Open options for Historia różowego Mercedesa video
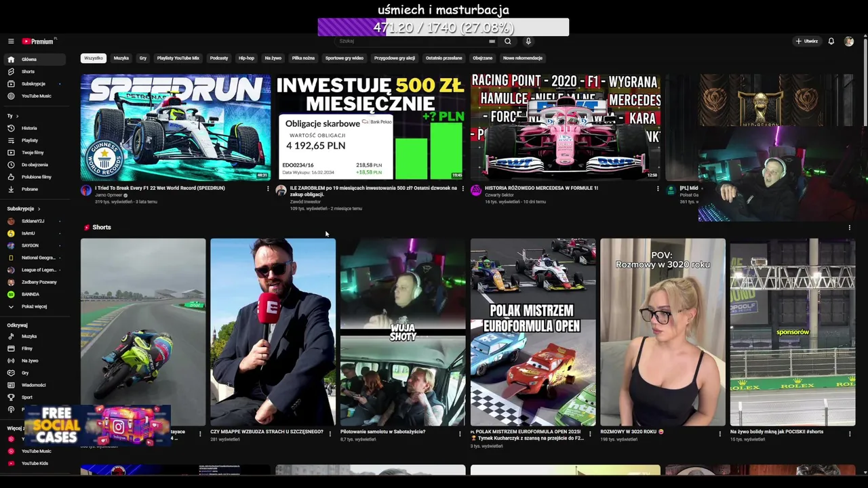Image resolution: width=868 pixels, height=488 pixels. coord(658,188)
